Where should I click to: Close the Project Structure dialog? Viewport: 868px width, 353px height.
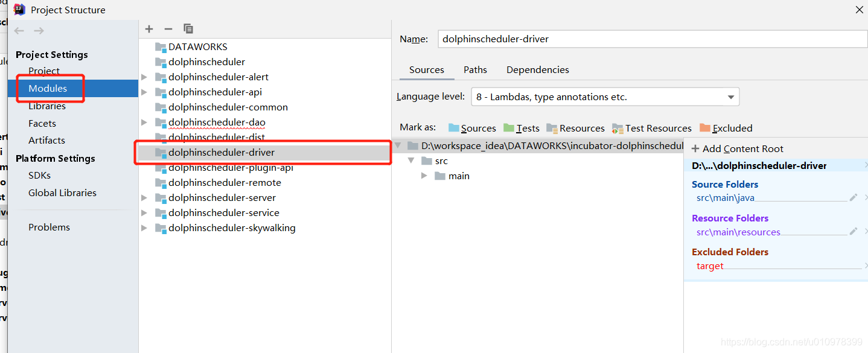click(860, 10)
